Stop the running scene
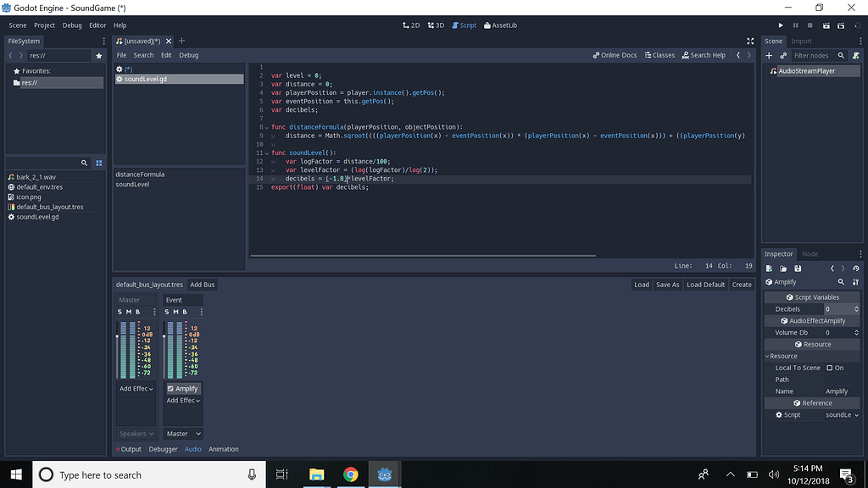 click(x=810, y=25)
